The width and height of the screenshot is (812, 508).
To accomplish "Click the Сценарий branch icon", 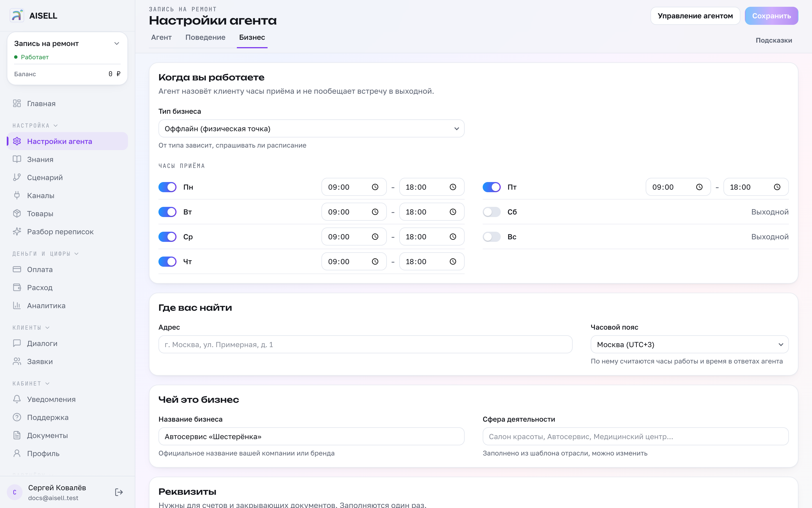I will [17, 178].
